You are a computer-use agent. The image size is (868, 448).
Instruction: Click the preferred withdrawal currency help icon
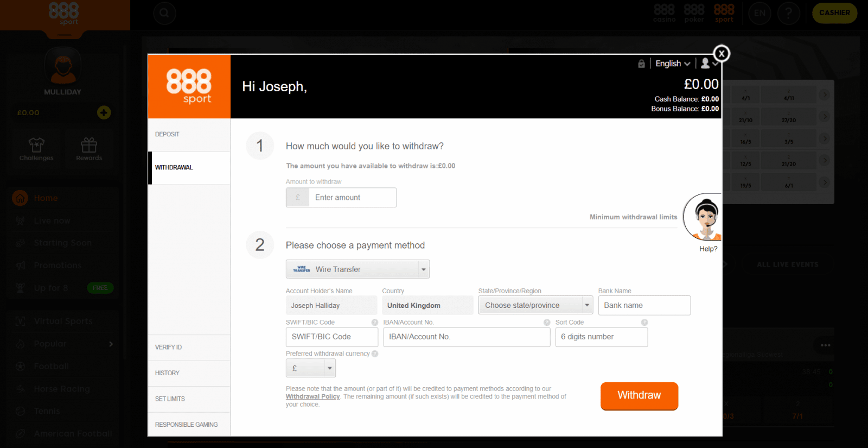[375, 354]
